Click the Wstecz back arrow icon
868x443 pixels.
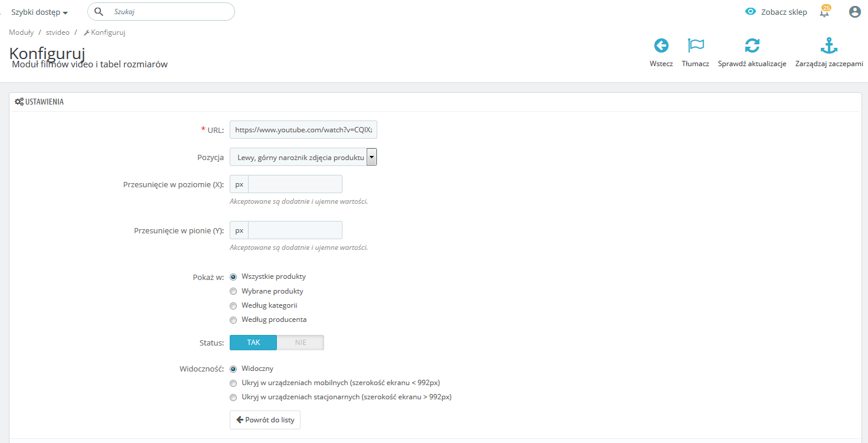[661, 45]
